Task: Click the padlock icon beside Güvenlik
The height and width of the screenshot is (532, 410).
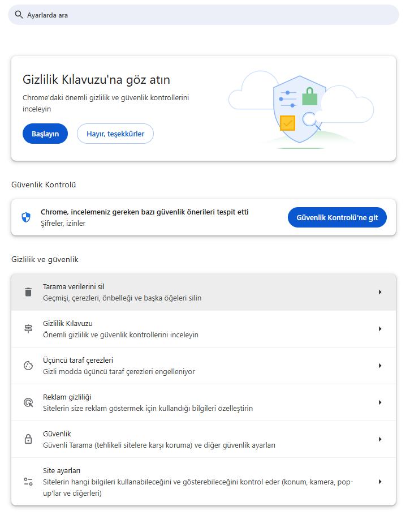Action: click(x=28, y=439)
